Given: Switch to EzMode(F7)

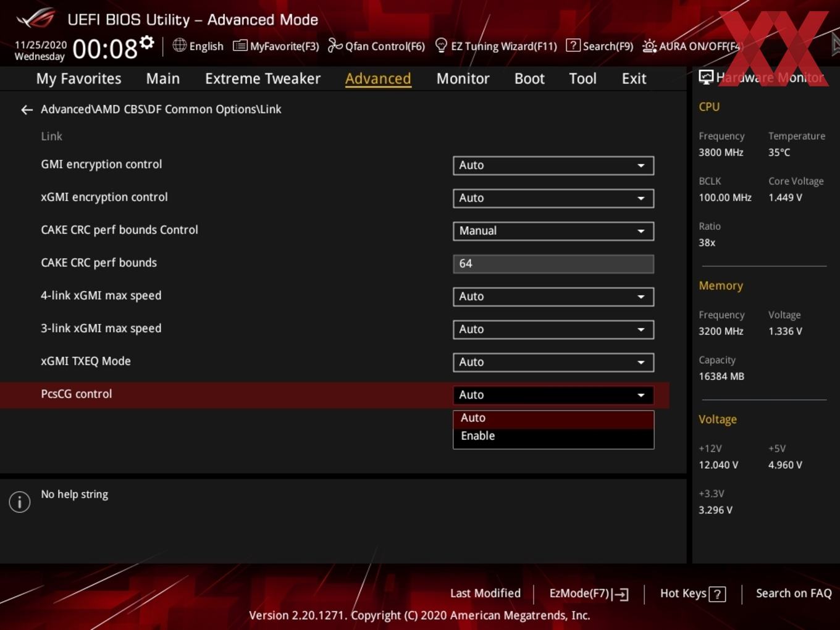Looking at the screenshot, I should tap(589, 594).
